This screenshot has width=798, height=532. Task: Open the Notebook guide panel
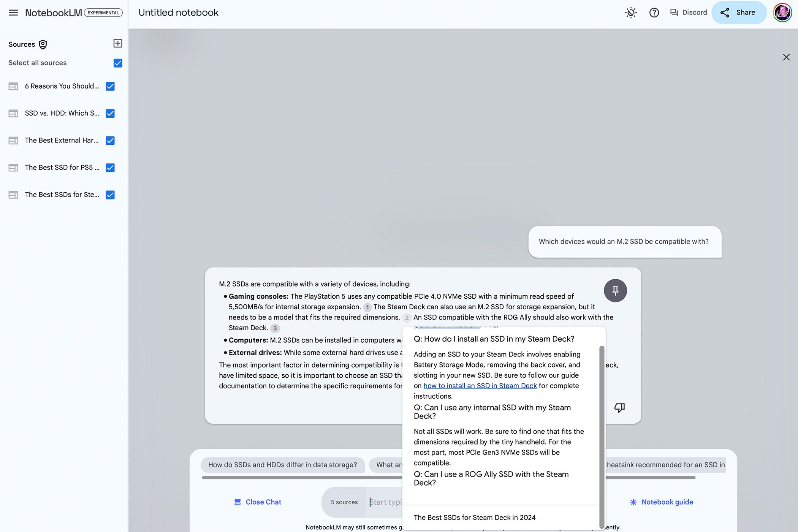[661, 502]
